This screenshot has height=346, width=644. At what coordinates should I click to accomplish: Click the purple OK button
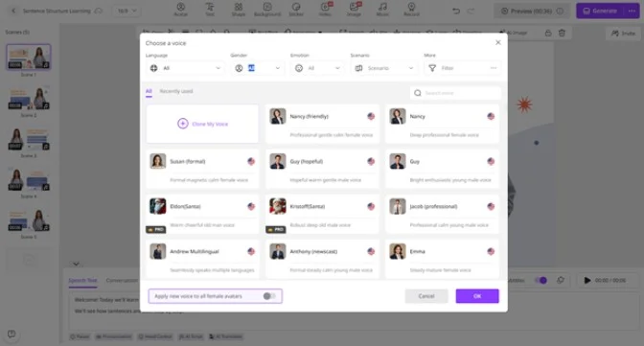coord(477,296)
